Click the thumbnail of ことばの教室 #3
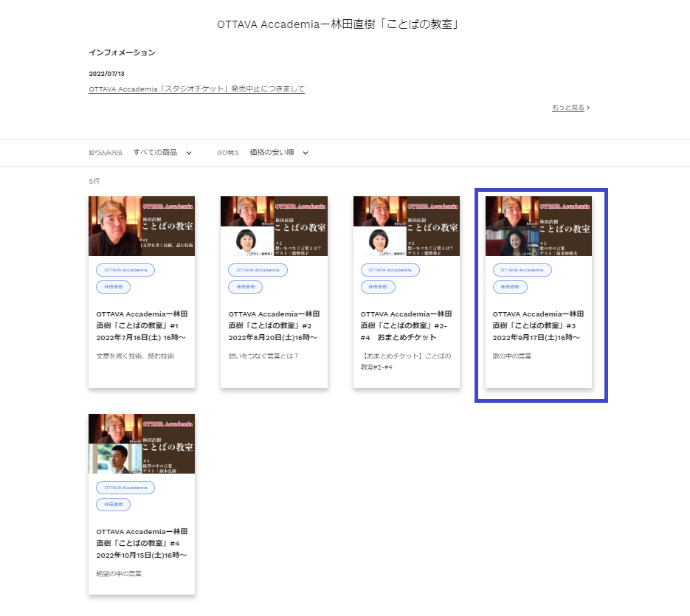The image size is (690, 616). click(539, 226)
